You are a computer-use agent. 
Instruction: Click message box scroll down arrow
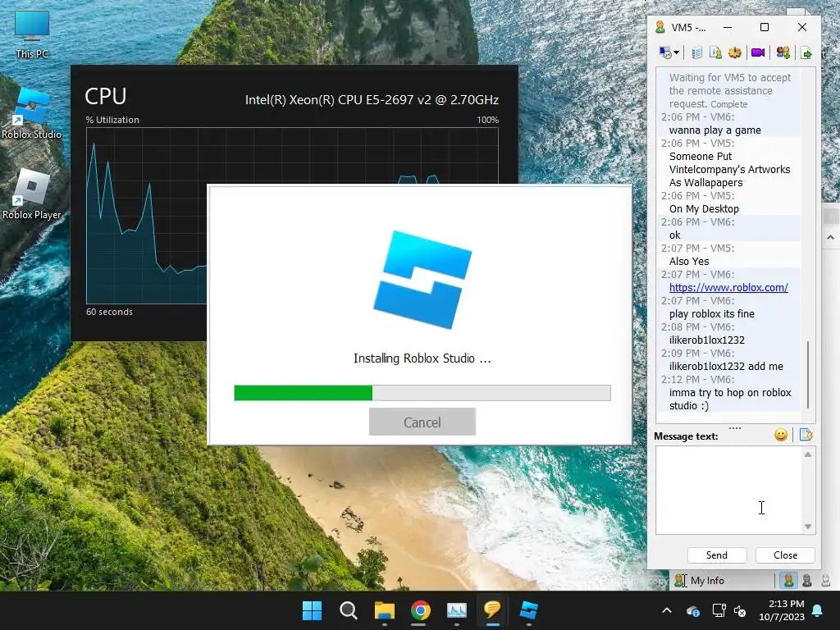pos(808,527)
